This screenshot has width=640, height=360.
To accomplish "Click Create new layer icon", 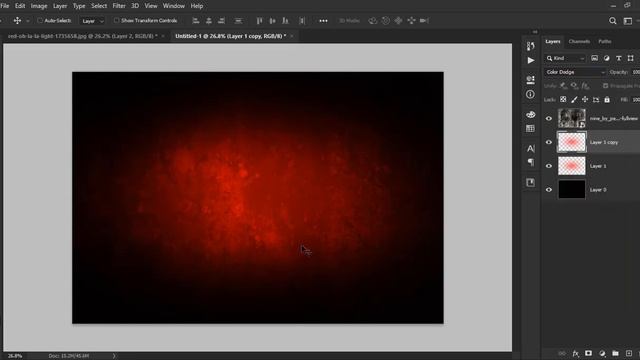I will [x=629, y=353].
